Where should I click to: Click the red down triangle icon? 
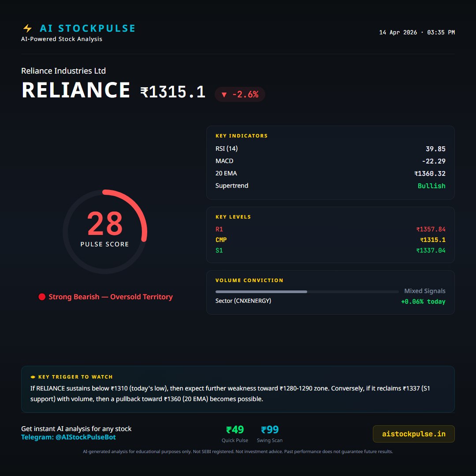tap(224, 95)
